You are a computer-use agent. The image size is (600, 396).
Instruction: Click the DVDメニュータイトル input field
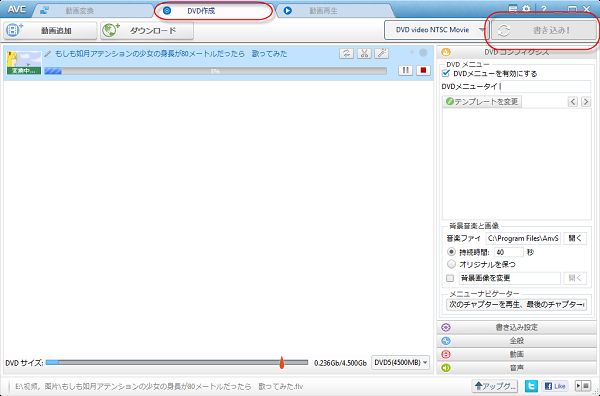click(545, 86)
